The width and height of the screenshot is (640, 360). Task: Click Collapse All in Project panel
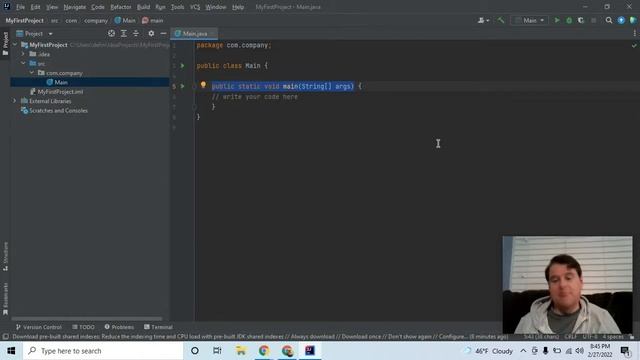tap(136, 33)
